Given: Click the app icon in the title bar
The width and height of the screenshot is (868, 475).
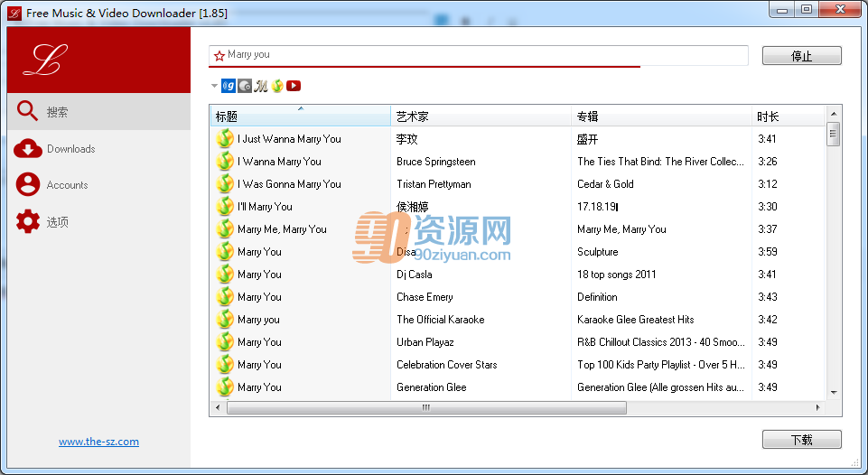Looking at the screenshot, I should point(14,12).
